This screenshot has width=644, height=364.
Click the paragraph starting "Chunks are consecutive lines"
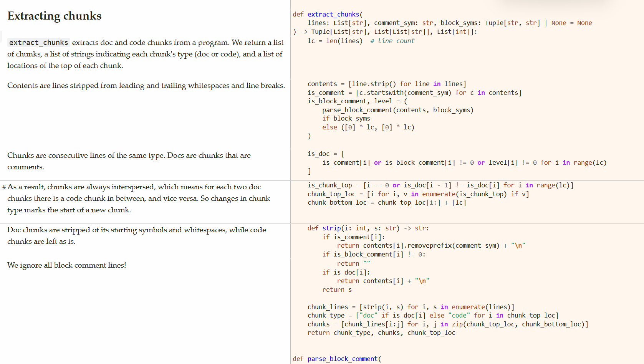(129, 161)
